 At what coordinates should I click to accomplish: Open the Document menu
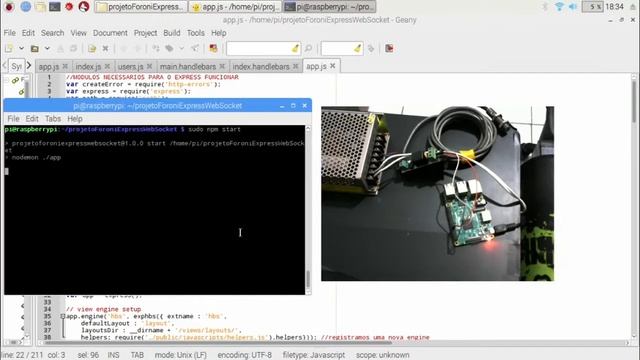(110, 33)
